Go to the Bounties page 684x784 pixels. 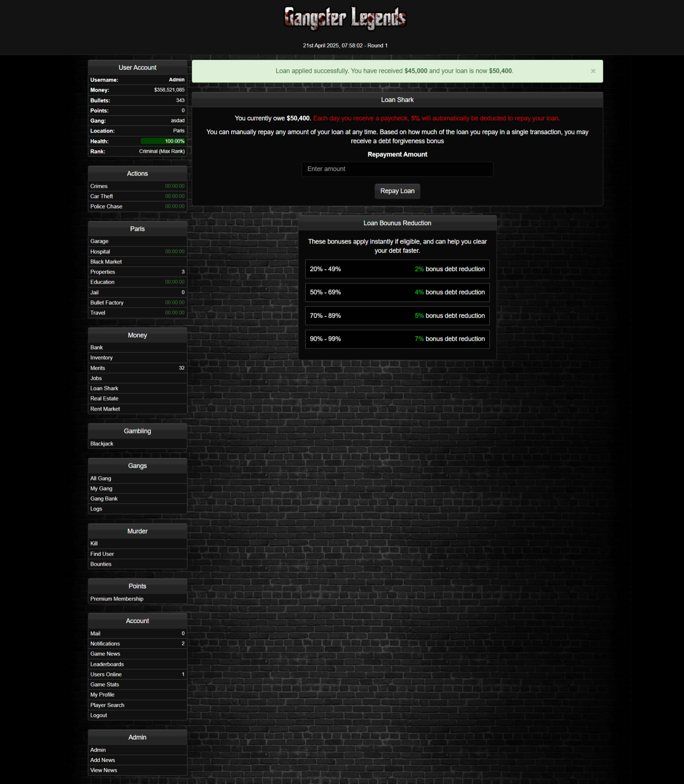(101, 564)
